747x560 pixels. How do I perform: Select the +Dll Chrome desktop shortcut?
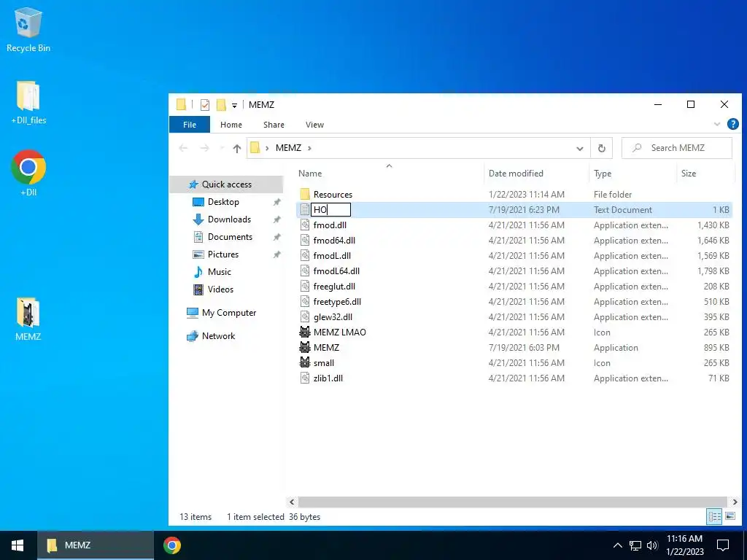click(28, 174)
